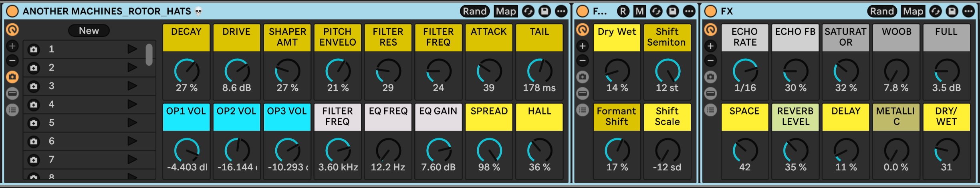Image resolution: width=980 pixels, height=188 pixels.
Task: Click the Shift Semiton macro knob
Action: tap(667, 71)
